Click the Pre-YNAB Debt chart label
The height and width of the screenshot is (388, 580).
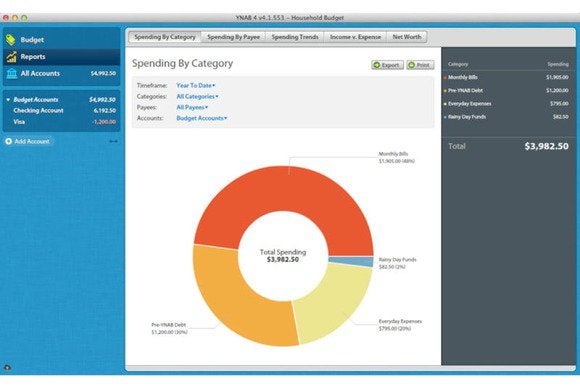[169, 329]
